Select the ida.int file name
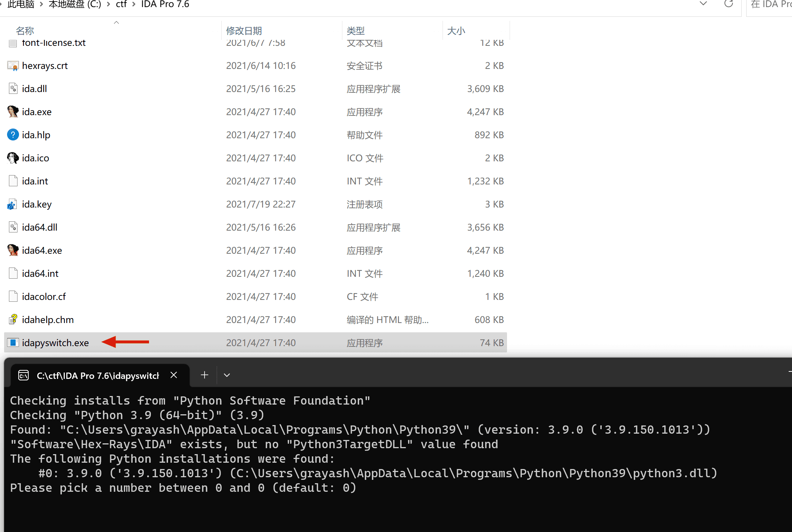Viewport: 792px width, 532px height. [35, 181]
